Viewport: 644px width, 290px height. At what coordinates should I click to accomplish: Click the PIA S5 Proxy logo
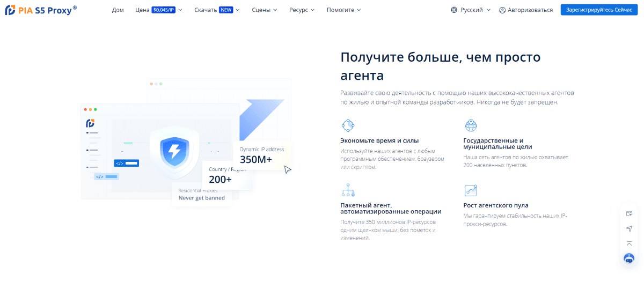point(41,9)
